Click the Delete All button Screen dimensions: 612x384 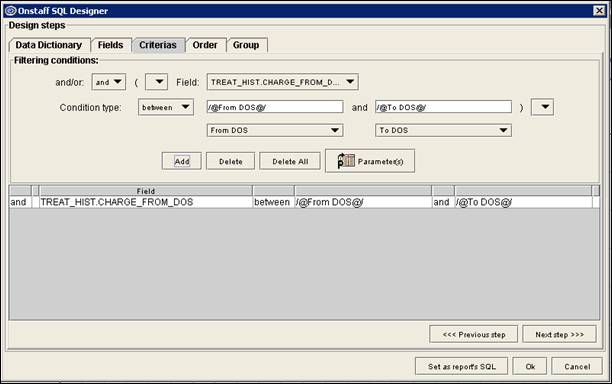290,161
